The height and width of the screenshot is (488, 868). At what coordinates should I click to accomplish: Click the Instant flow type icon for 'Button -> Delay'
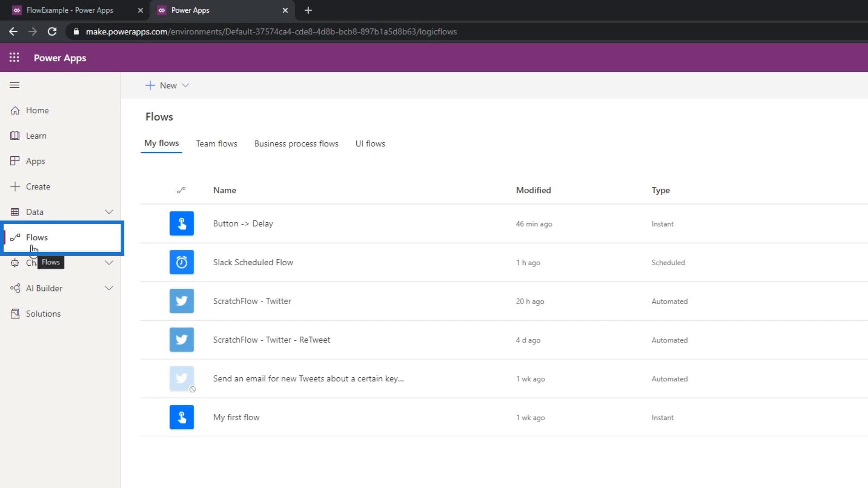click(182, 224)
